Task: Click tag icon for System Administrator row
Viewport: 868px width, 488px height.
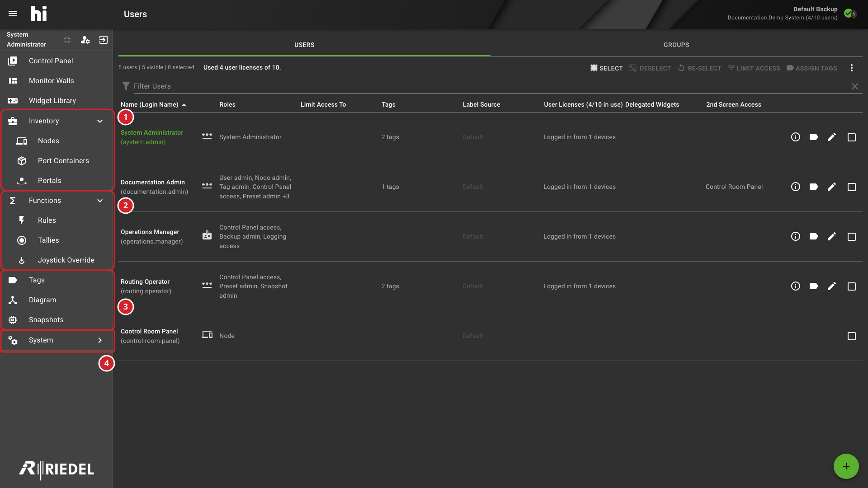Action: click(814, 137)
